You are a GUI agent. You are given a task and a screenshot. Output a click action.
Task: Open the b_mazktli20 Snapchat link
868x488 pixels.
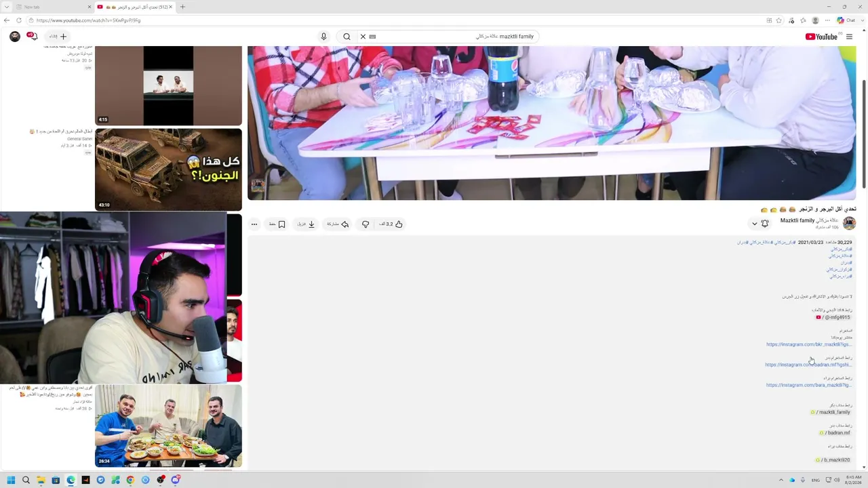point(833,460)
